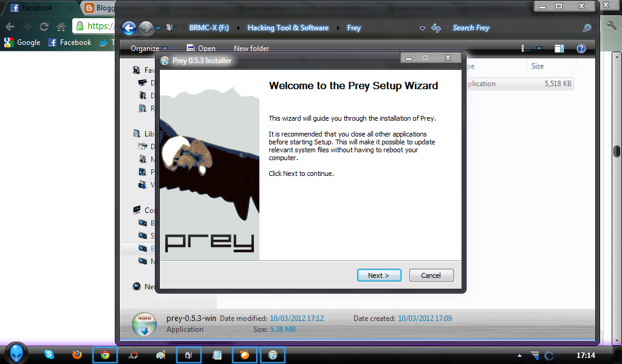
Task: Open the Organize menu
Action: tap(149, 49)
